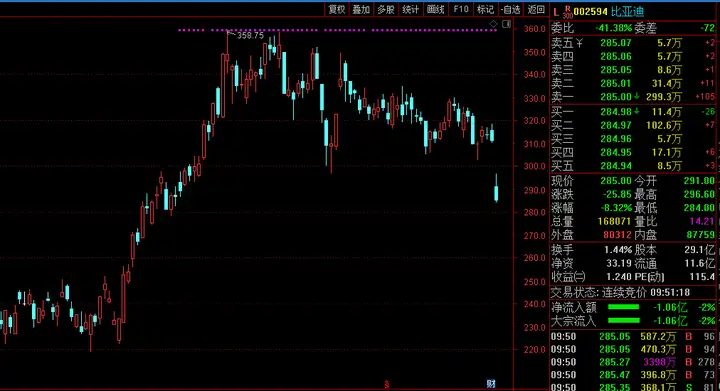The height and width of the screenshot is (391, 720).
Task: Click the panel toggle icon beside the diamond
Action: [x=506, y=24]
